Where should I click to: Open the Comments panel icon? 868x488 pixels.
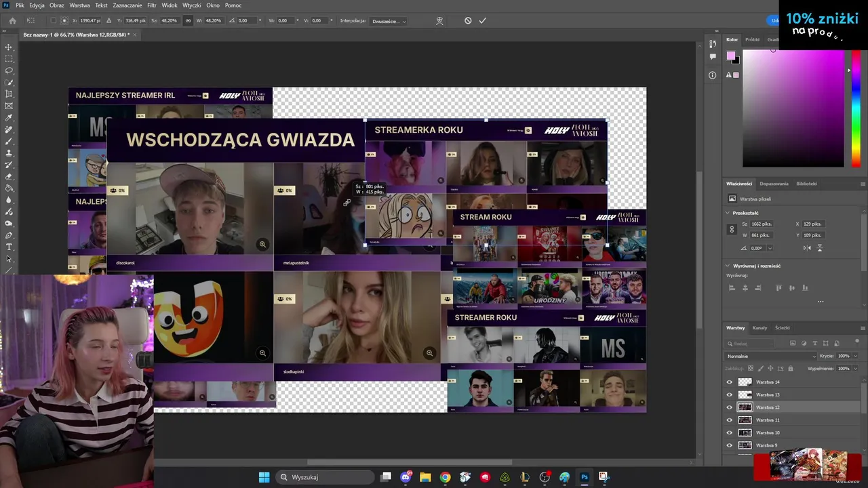[x=712, y=57]
